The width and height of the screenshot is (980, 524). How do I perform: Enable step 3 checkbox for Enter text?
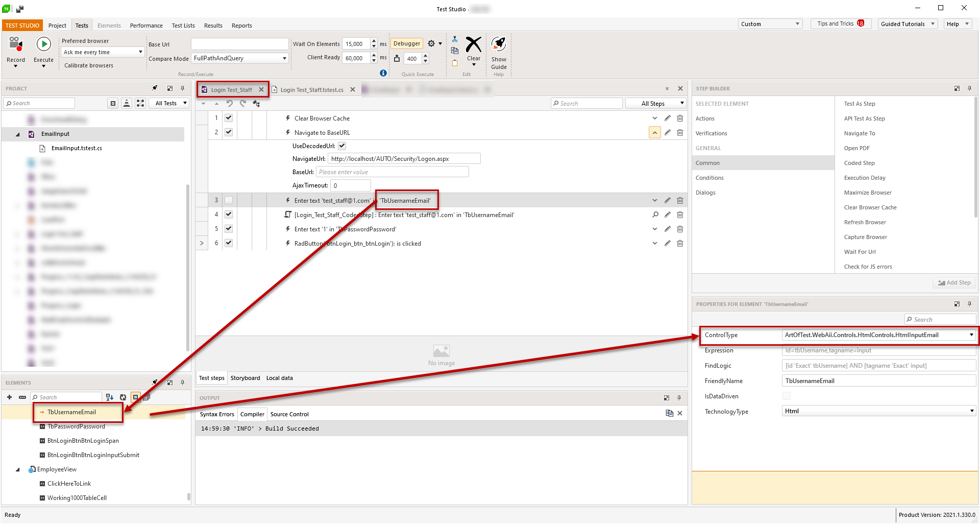point(229,200)
